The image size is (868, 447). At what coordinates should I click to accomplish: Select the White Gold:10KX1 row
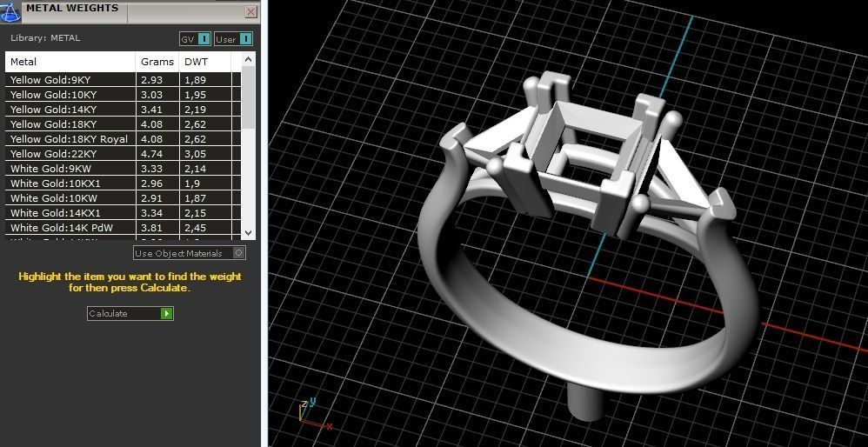tap(124, 183)
